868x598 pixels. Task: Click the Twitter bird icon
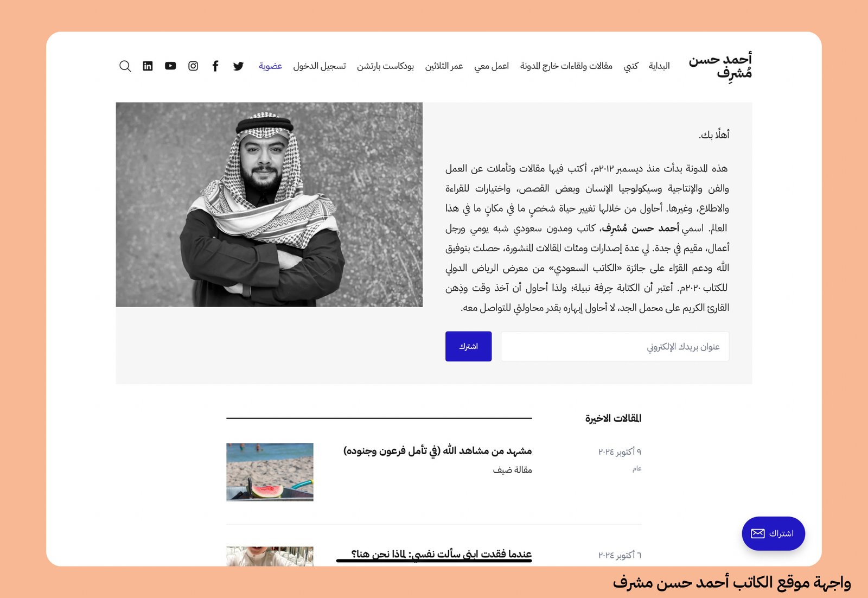point(238,66)
